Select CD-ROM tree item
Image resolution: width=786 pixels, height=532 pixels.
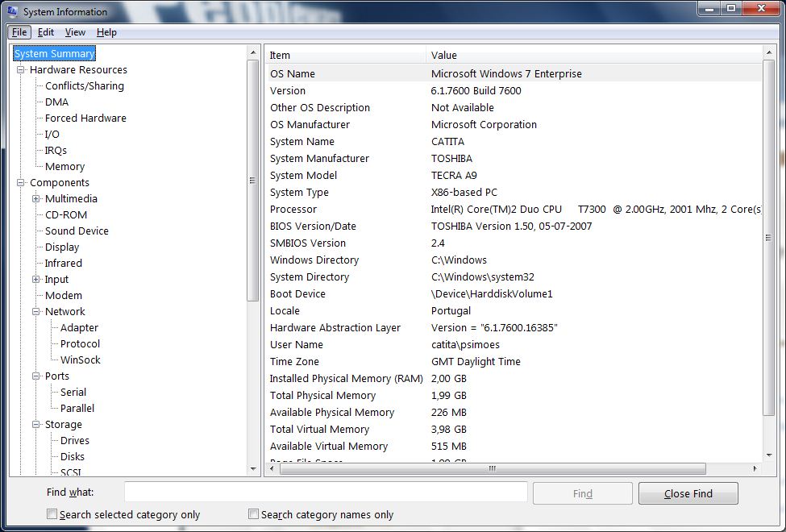click(65, 214)
